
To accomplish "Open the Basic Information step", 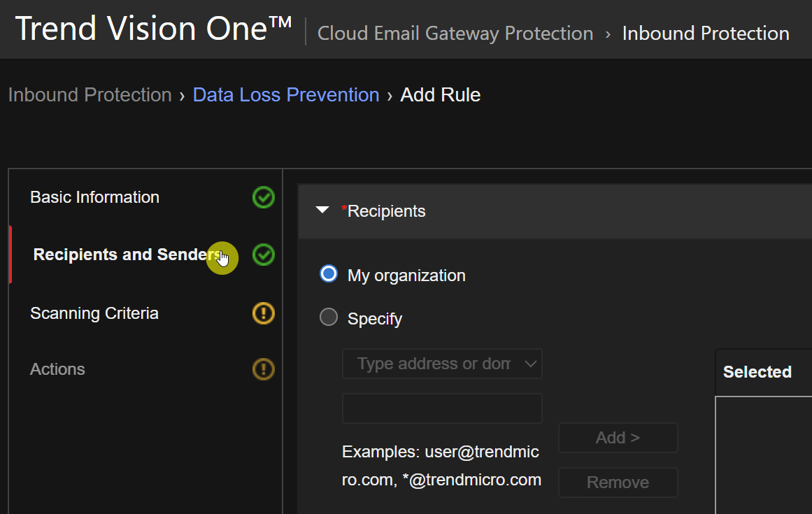I will (x=94, y=197).
